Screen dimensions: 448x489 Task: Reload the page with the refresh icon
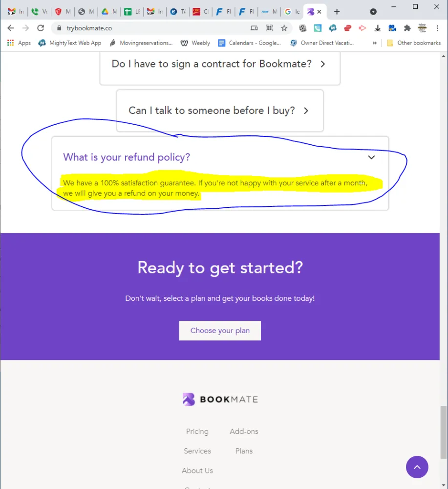point(41,28)
